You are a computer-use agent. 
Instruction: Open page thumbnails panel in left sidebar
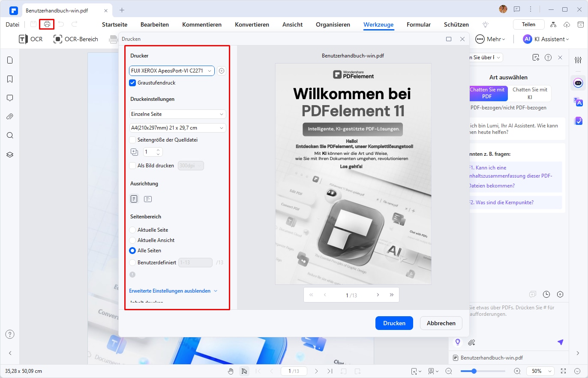(10, 60)
